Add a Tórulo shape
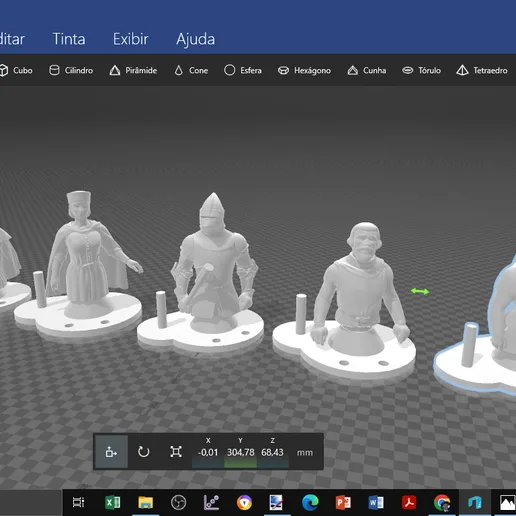The width and height of the screenshot is (516, 516). [x=421, y=71]
